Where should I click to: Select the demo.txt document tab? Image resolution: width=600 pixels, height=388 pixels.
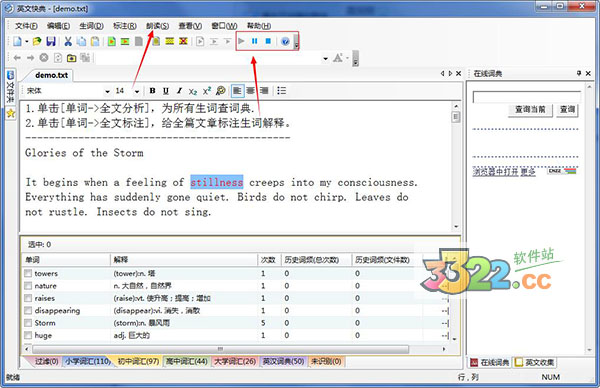click(51, 75)
